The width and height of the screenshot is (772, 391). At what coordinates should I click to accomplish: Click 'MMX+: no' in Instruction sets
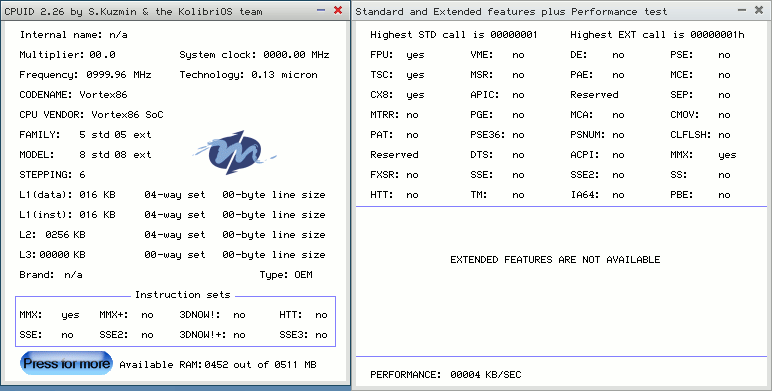coord(127,315)
